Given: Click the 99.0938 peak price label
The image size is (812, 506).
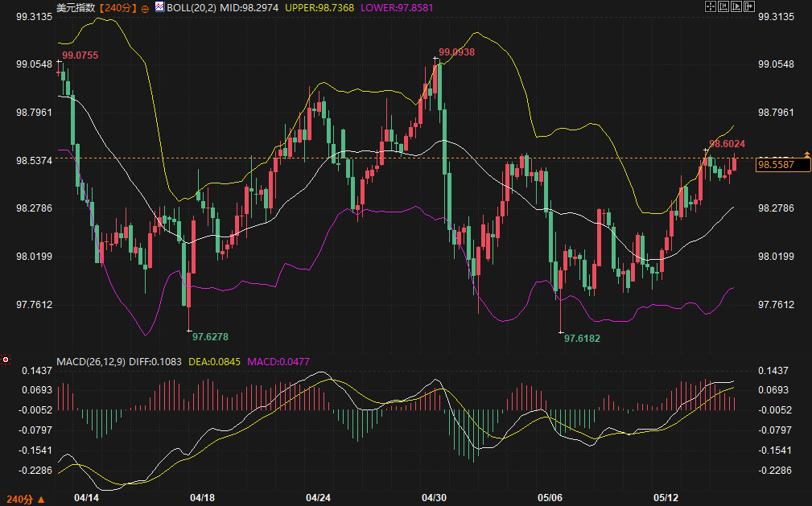Looking at the screenshot, I should [x=457, y=51].
